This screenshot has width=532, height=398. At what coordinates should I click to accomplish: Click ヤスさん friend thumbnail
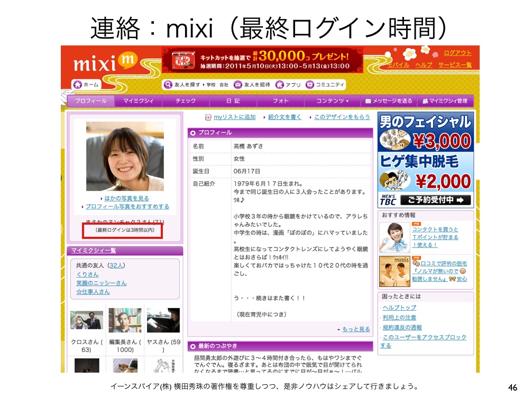click(x=163, y=320)
